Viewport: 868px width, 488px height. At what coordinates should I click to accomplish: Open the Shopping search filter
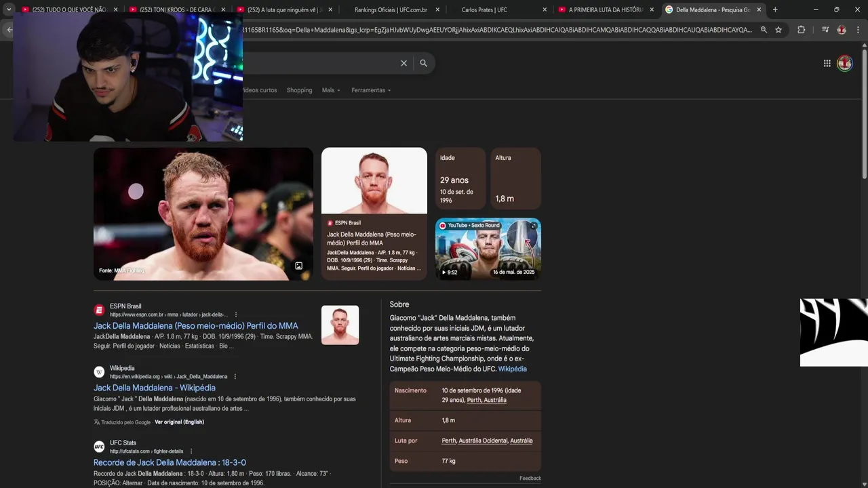[x=299, y=90]
